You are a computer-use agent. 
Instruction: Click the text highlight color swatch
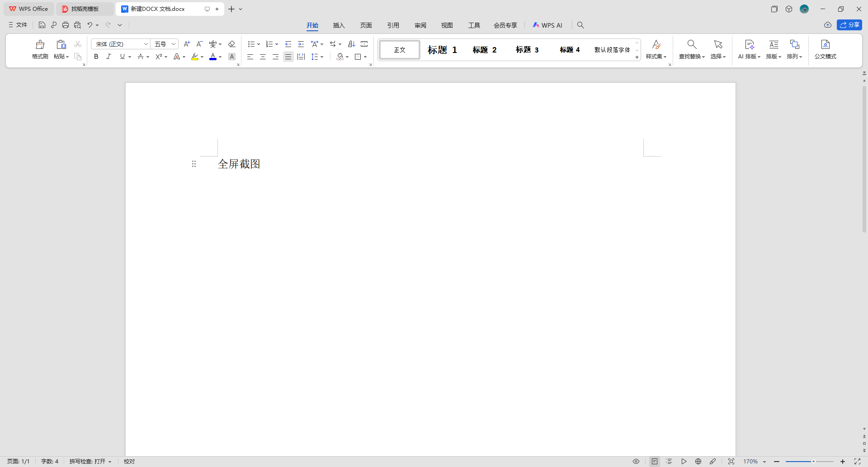click(195, 57)
